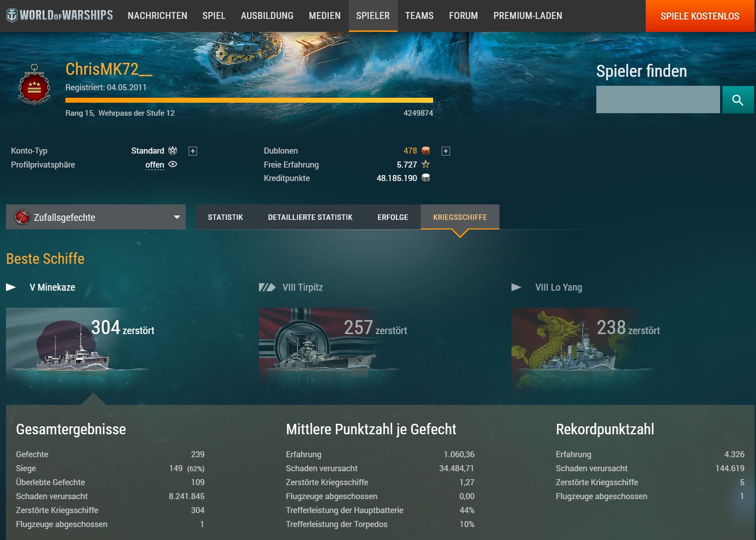Open the Medien menu
This screenshot has height=540, width=756.
tap(325, 16)
